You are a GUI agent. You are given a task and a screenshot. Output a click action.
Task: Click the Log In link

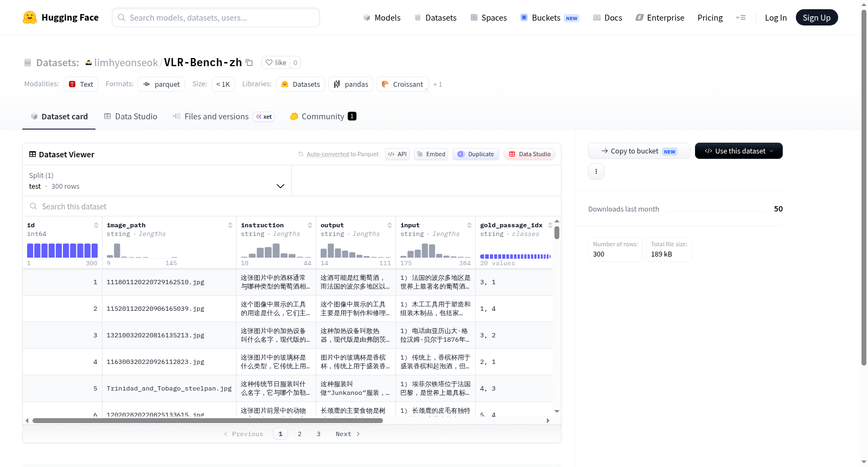(775, 17)
